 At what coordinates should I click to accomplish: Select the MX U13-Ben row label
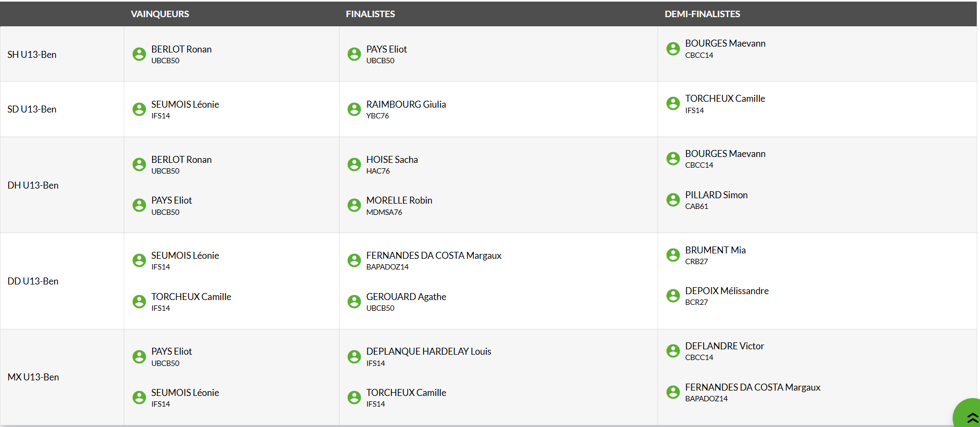click(33, 377)
